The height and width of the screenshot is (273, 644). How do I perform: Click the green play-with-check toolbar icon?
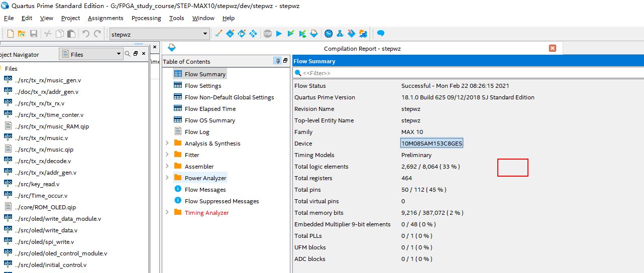(x=303, y=34)
